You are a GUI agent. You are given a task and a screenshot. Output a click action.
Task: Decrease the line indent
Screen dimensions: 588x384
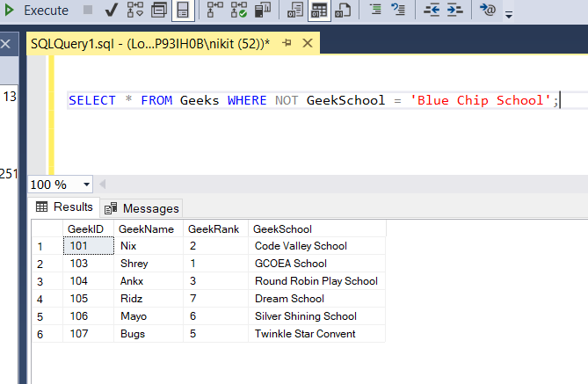[432, 10]
